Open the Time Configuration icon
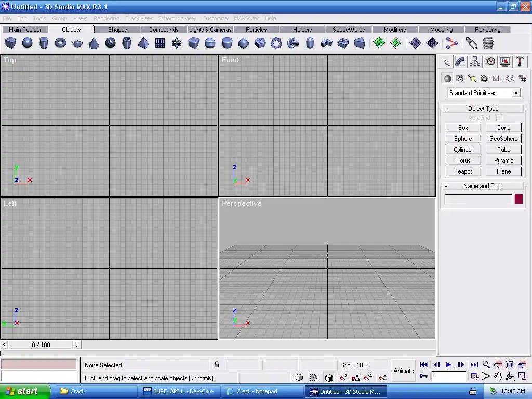532x399 pixels. (475, 376)
